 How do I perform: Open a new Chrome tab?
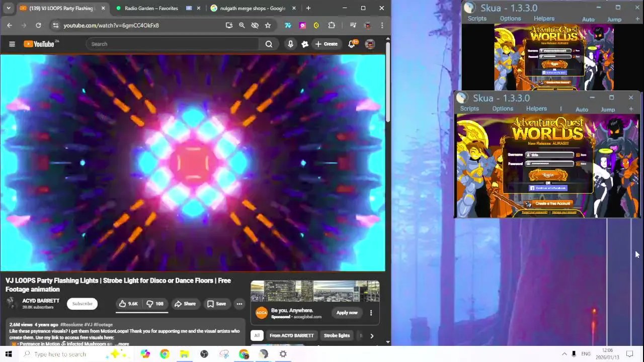(x=308, y=8)
